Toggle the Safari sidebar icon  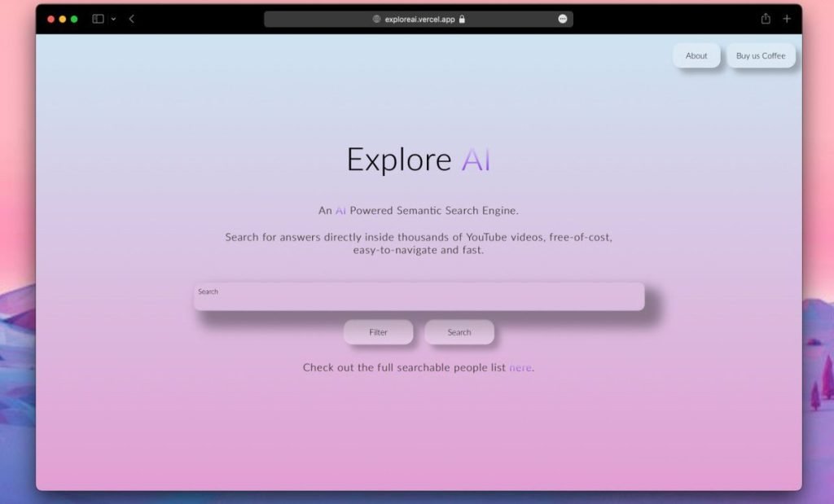98,19
